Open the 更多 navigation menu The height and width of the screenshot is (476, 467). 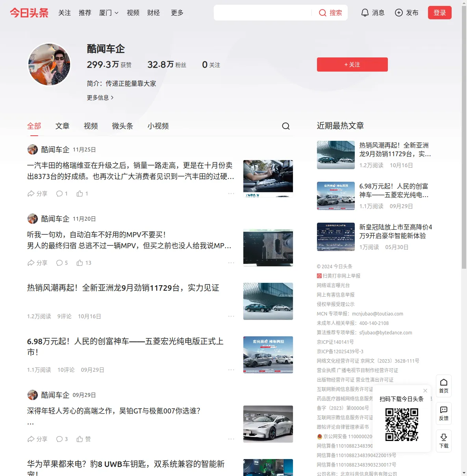point(177,13)
